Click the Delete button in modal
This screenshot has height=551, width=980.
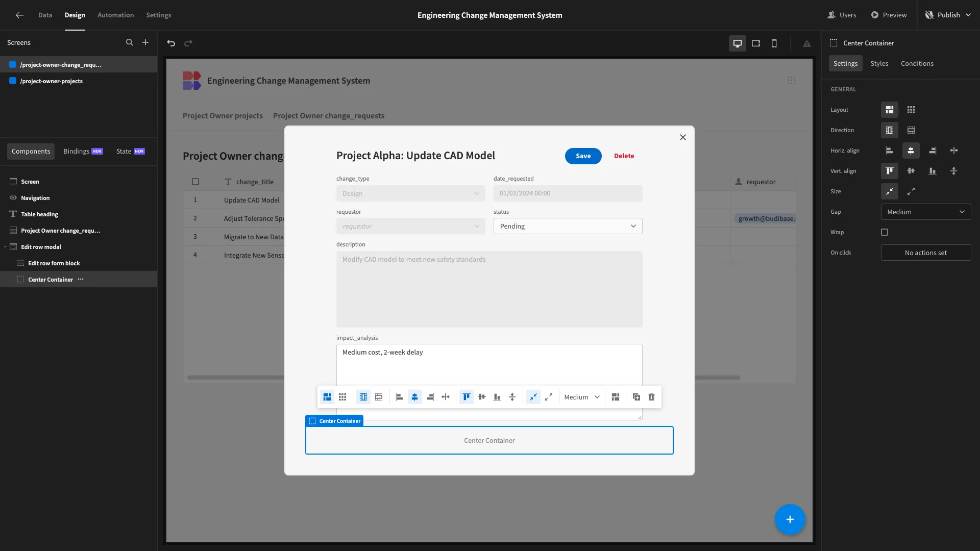[x=624, y=156]
